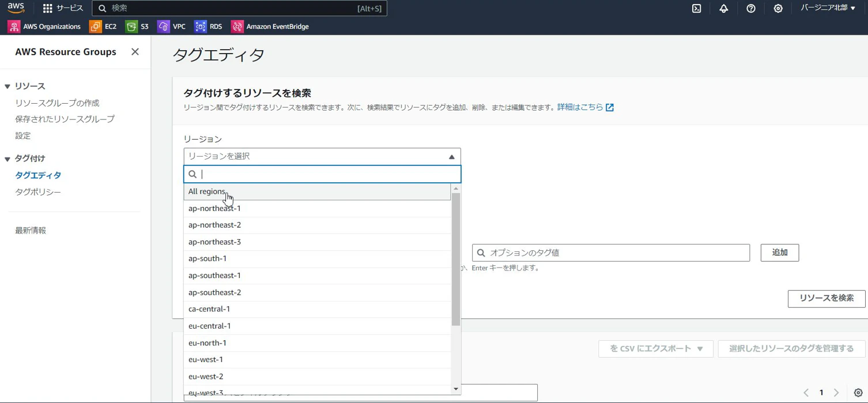
Task: Select All regions option
Action: coord(317,191)
